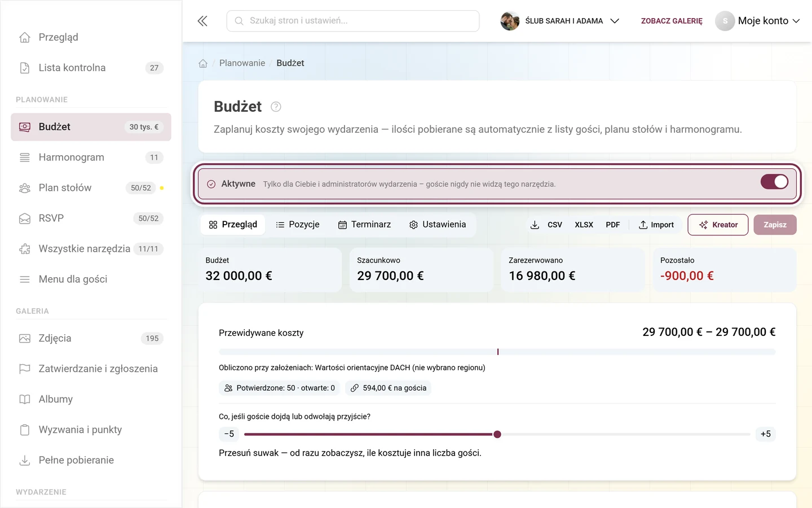Export budget as CSV
The height and width of the screenshot is (508, 812).
tap(555, 225)
